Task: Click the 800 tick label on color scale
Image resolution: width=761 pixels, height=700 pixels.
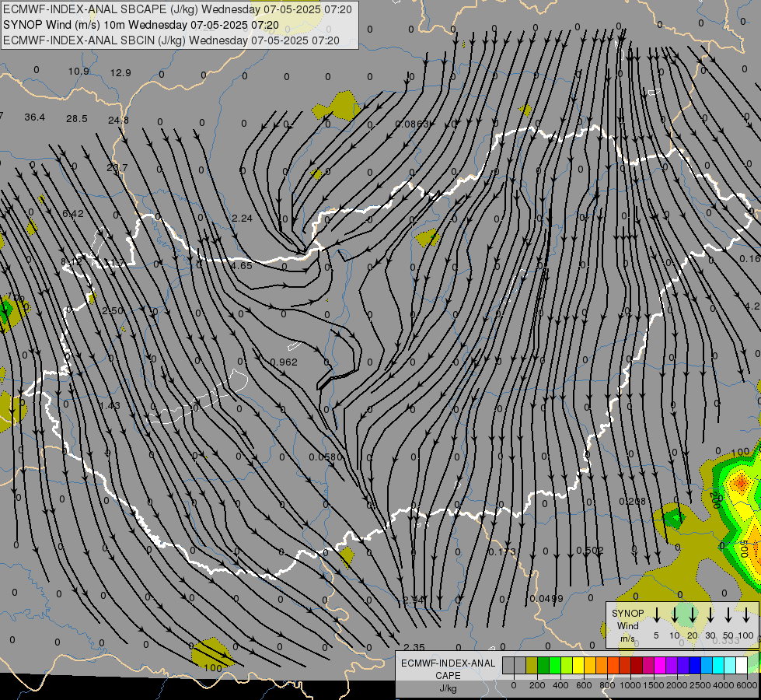Action: tap(607, 685)
